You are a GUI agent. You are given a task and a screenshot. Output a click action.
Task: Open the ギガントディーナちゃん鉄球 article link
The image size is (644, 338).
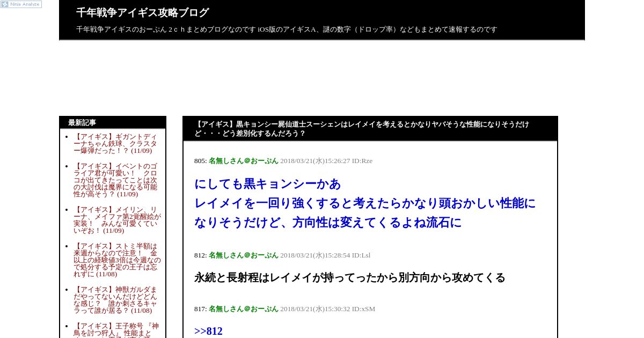(x=116, y=144)
